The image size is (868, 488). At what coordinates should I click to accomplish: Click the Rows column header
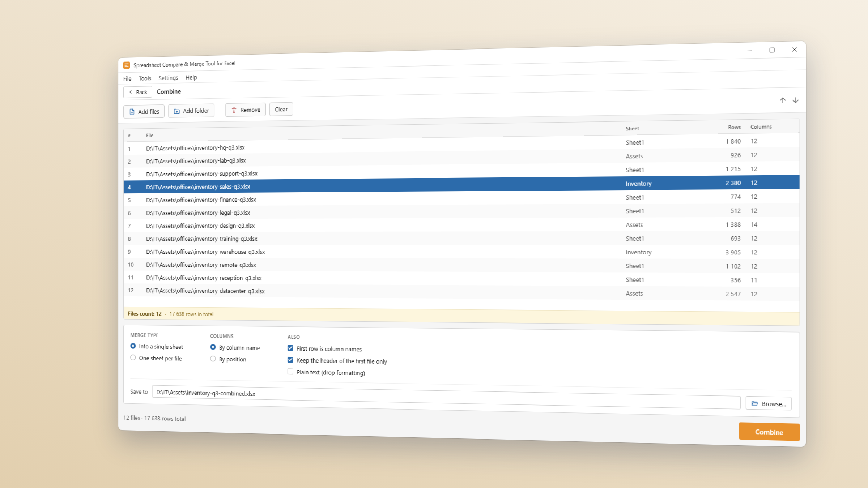pos(734,127)
